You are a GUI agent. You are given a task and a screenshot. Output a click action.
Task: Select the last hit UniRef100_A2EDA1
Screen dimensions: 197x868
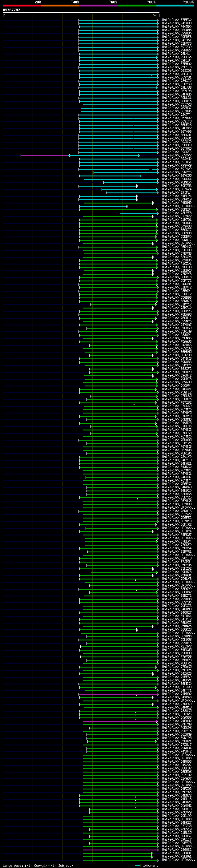click(177, 857)
